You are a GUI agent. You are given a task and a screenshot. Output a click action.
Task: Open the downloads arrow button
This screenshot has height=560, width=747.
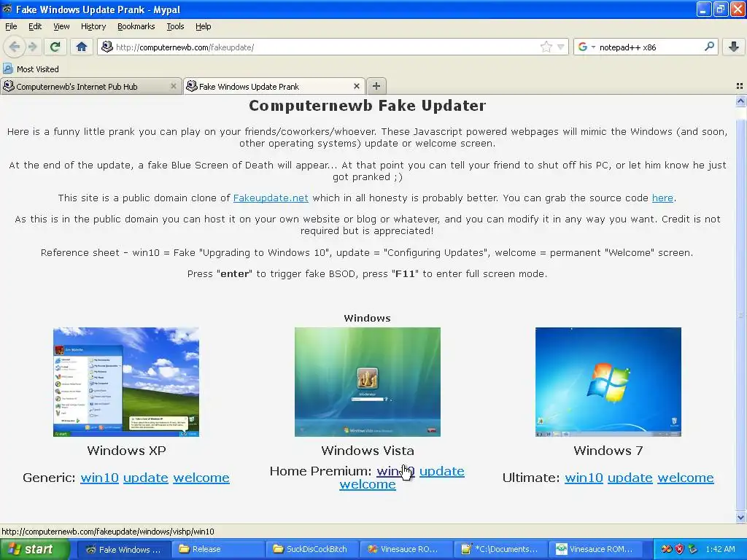coord(734,47)
